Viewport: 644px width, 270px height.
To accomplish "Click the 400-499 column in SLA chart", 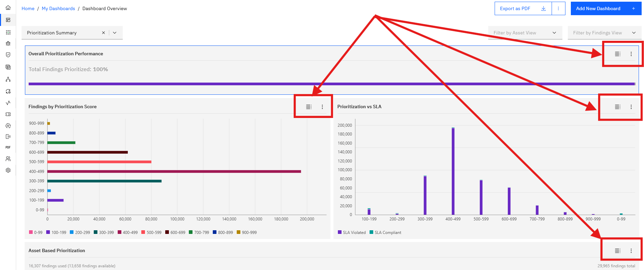I will point(453,171).
